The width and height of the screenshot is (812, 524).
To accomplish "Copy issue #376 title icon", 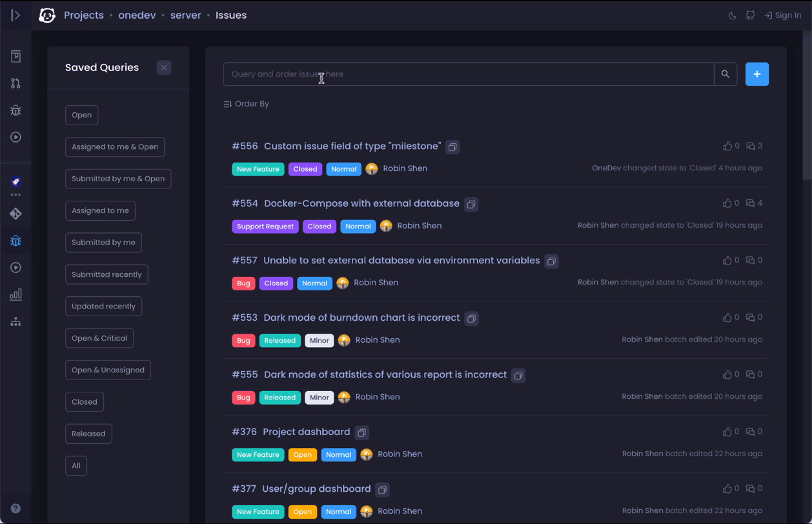I will [x=362, y=433].
